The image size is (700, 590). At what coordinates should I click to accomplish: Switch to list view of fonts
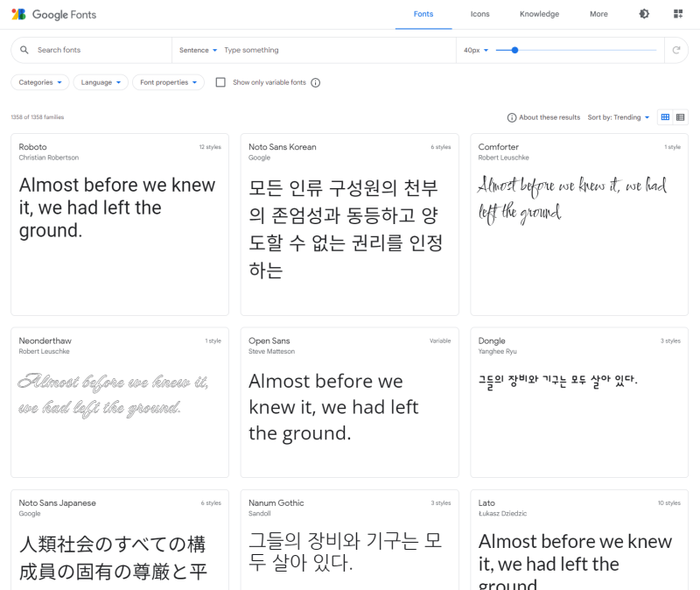[x=680, y=116]
